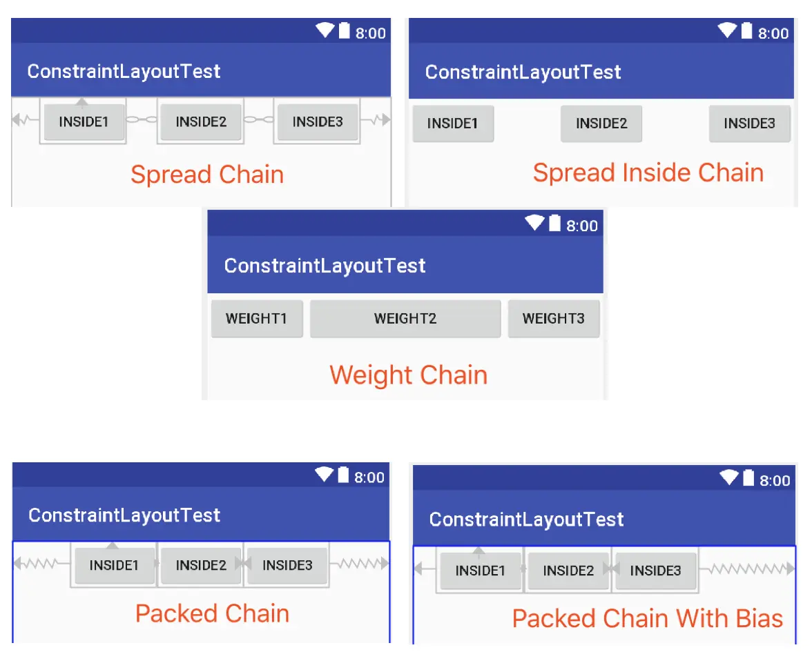Screen dimensions: 812x661
Task: Click the Wi-Fi icon in Packed Chain screen
Action: tap(325, 475)
